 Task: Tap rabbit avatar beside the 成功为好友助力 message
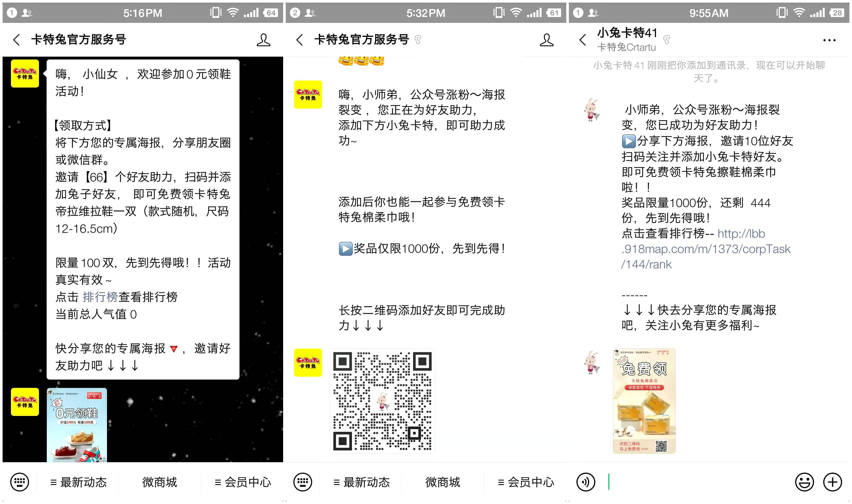tap(592, 110)
